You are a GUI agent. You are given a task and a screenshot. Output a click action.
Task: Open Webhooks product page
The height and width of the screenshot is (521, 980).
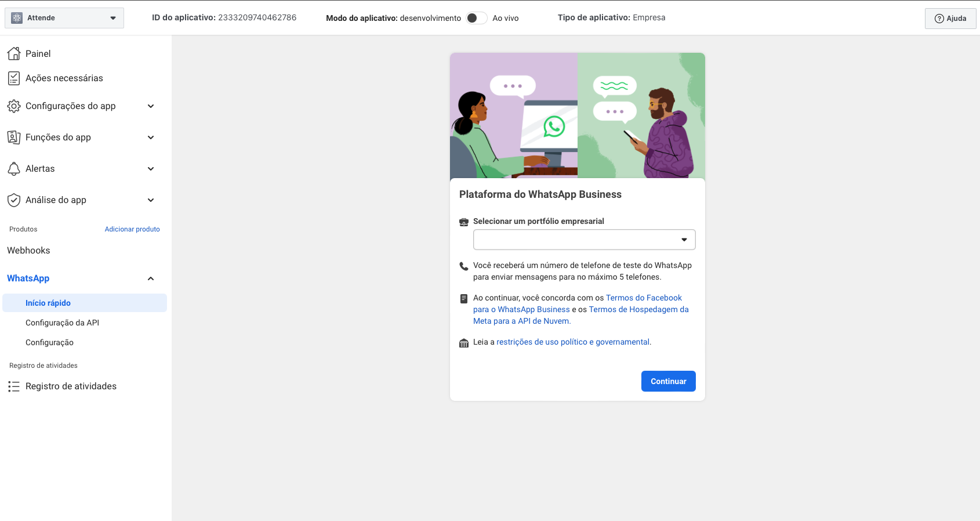[28, 251]
